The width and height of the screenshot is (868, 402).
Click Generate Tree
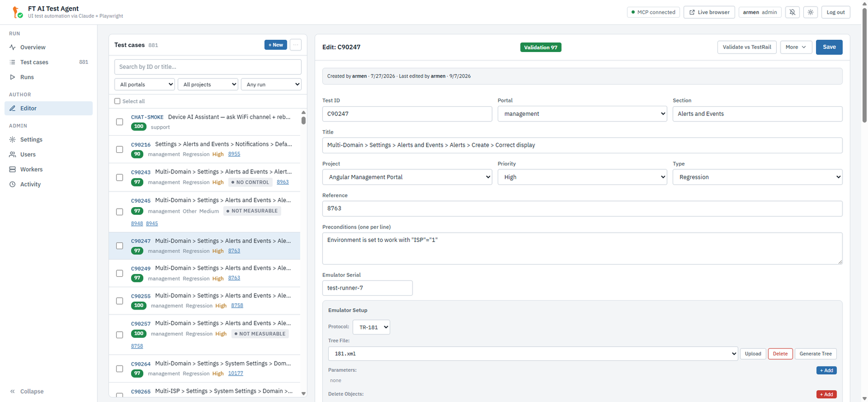tap(815, 354)
